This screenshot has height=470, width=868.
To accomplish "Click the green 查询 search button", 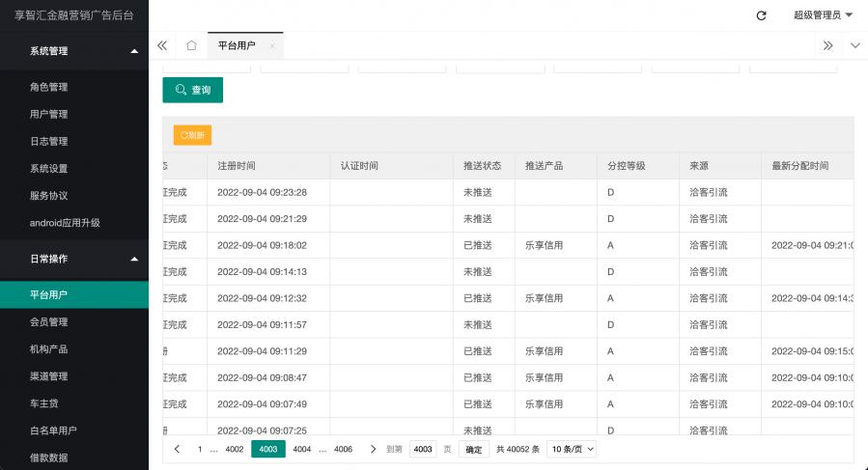I will (192, 90).
